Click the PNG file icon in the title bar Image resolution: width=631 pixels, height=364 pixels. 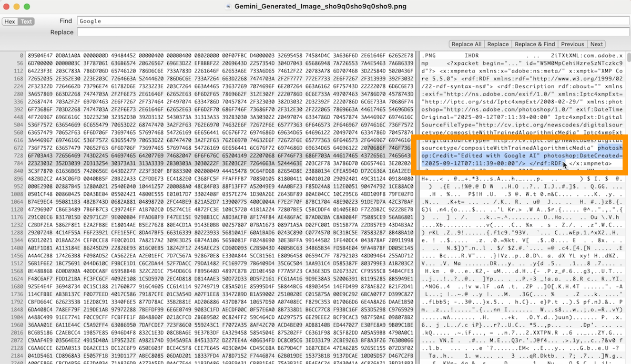(228, 6)
